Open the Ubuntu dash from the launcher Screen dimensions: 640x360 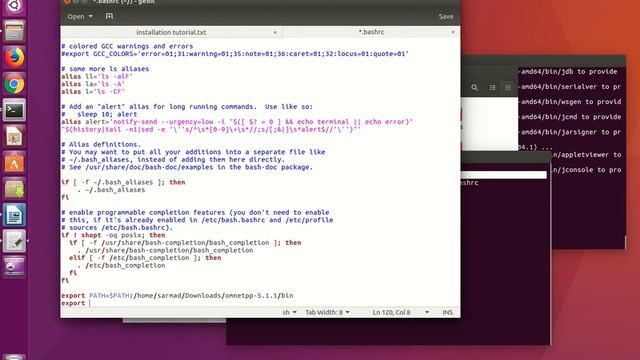14,6
